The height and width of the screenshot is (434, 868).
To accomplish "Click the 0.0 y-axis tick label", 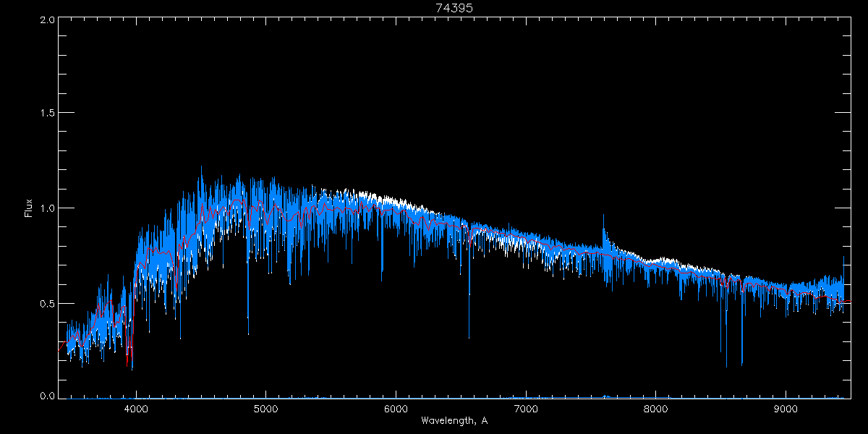I will 47,396.
